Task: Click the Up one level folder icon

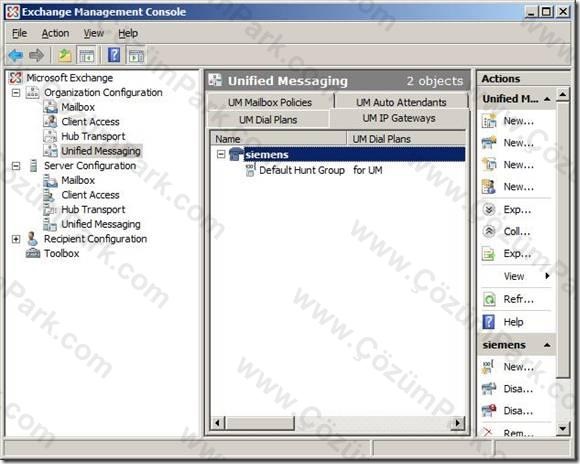Action: (x=65, y=56)
